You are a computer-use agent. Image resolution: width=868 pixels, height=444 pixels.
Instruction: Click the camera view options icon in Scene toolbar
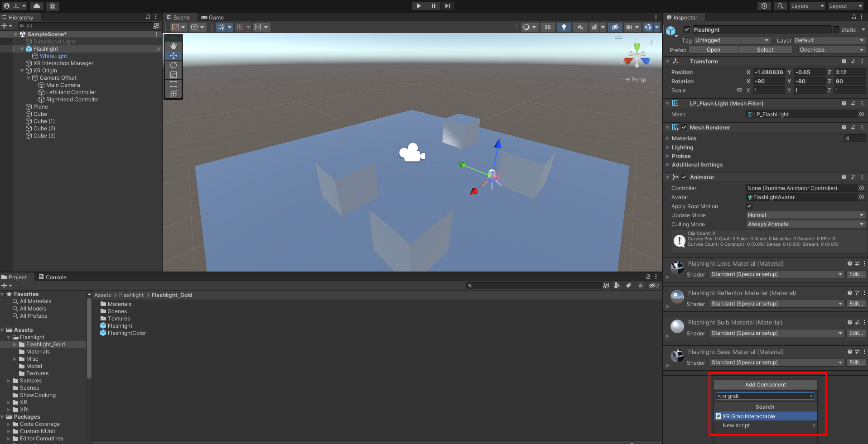point(629,27)
